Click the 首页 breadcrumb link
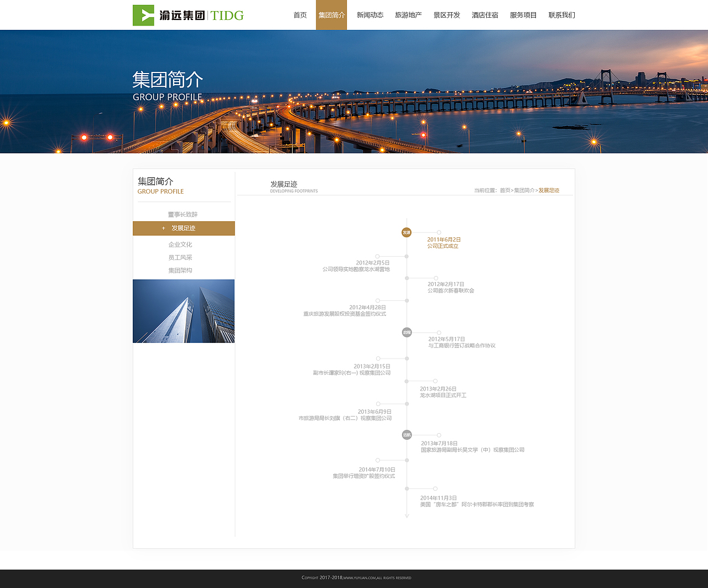The image size is (708, 588). (504, 190)
